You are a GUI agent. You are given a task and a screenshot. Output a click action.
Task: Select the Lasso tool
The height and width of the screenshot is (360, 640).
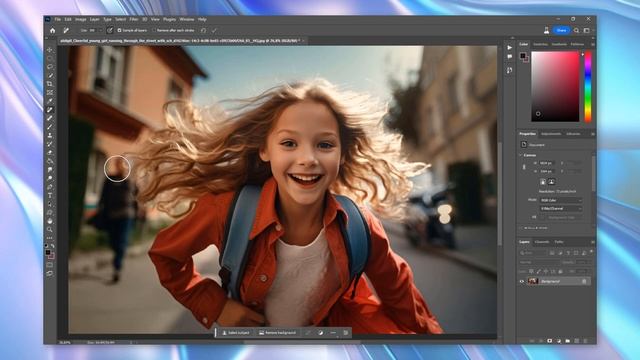pyautogui.click(x=50, y=67)
